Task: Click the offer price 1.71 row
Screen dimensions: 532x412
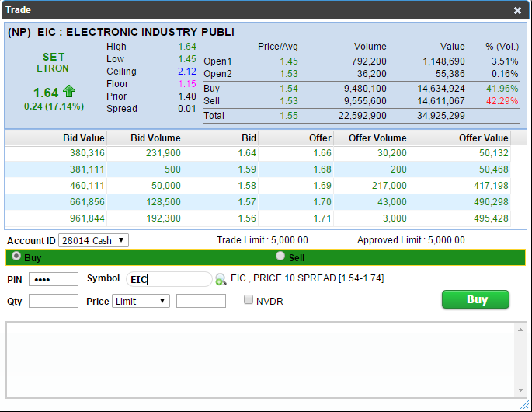Action: [x=322, y=218]
